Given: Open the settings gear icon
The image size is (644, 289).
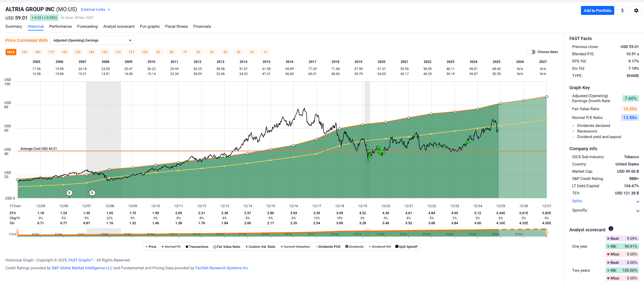Looking at the screenshot, I should pyautogui.click(x=636, y=10).
